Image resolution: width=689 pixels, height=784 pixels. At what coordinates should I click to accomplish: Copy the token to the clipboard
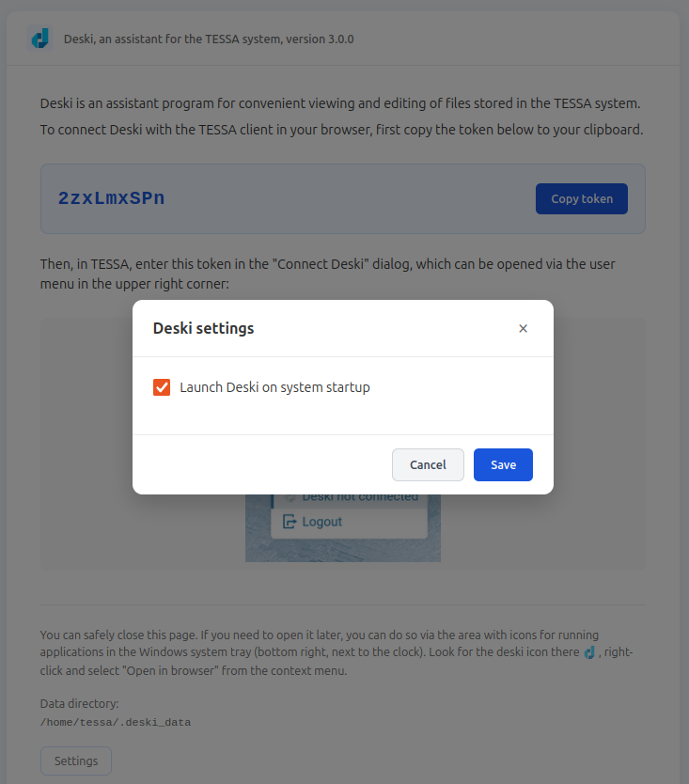pyautogui.click(x=581, y=198)
